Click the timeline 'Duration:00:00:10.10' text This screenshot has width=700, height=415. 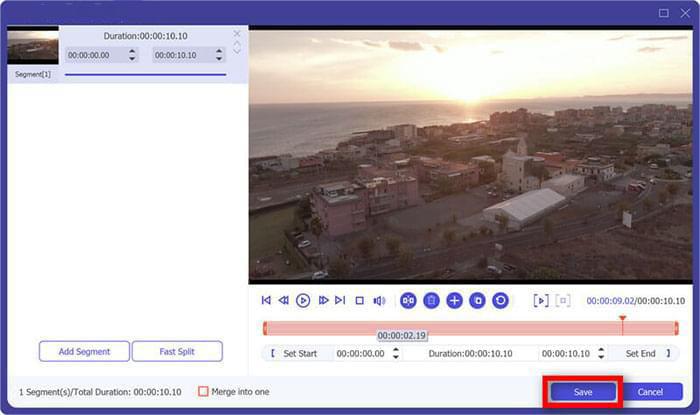pyautogui.click(x=471, y=353)
